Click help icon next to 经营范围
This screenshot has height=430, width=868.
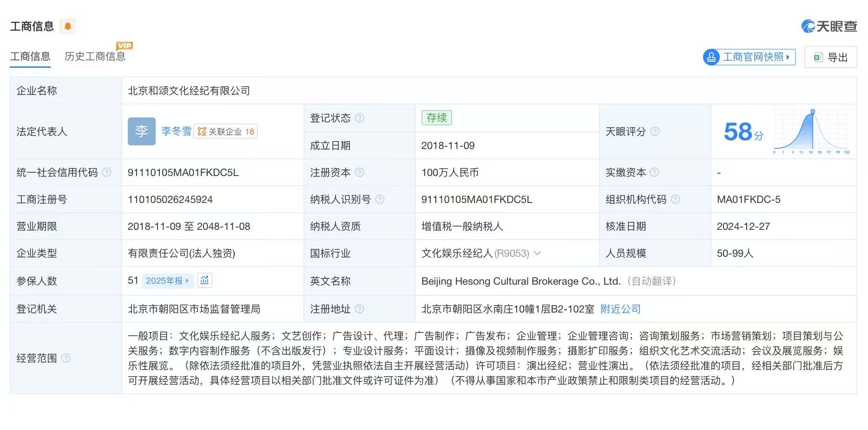pyautogui.click(x=66, y=358)
